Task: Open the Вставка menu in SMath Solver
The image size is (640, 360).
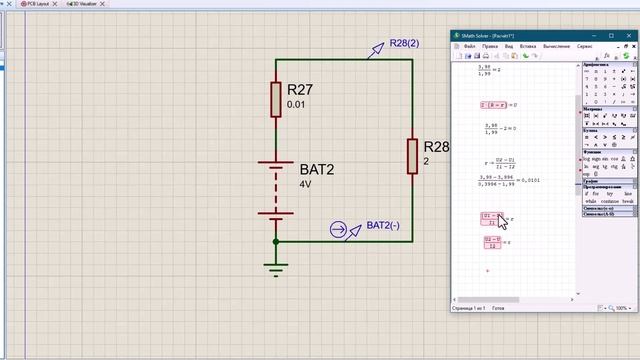Action: 528,47
